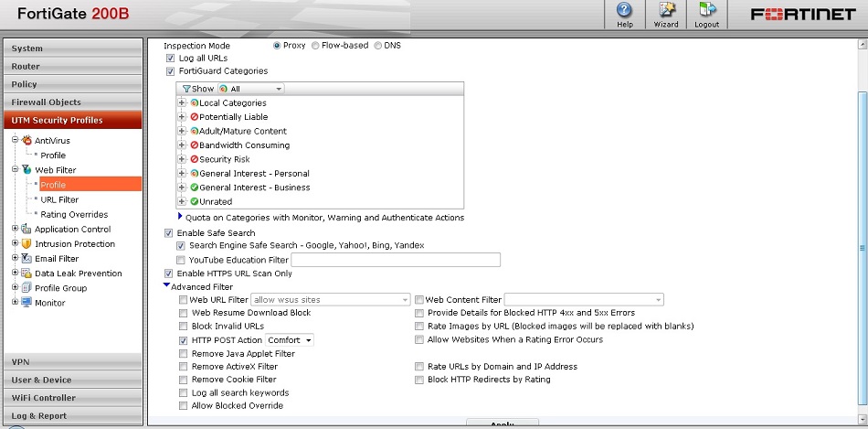Image resolution: width=868 pixels, height=429 pixels.
Task: Open the Policy menu section
Action: (x=73, y=84)
